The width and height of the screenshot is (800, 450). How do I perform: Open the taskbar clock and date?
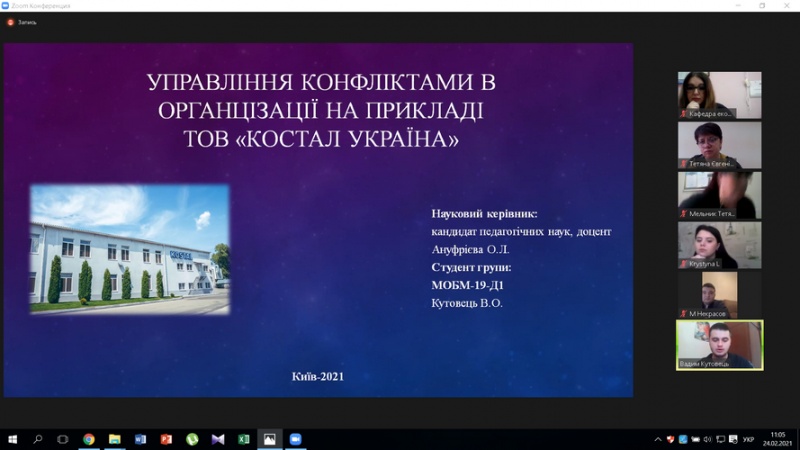(x=776, y=439)
